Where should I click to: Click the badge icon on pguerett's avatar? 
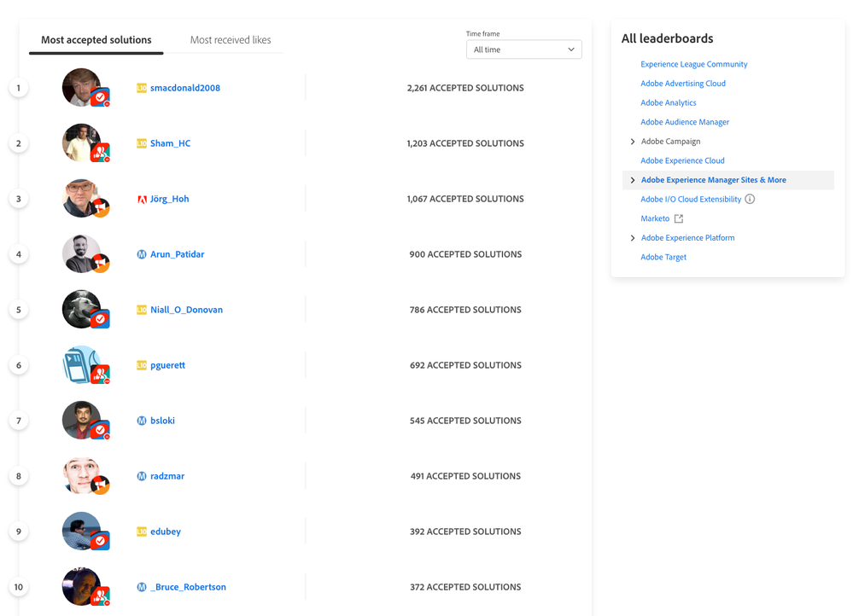click(100, 375)
